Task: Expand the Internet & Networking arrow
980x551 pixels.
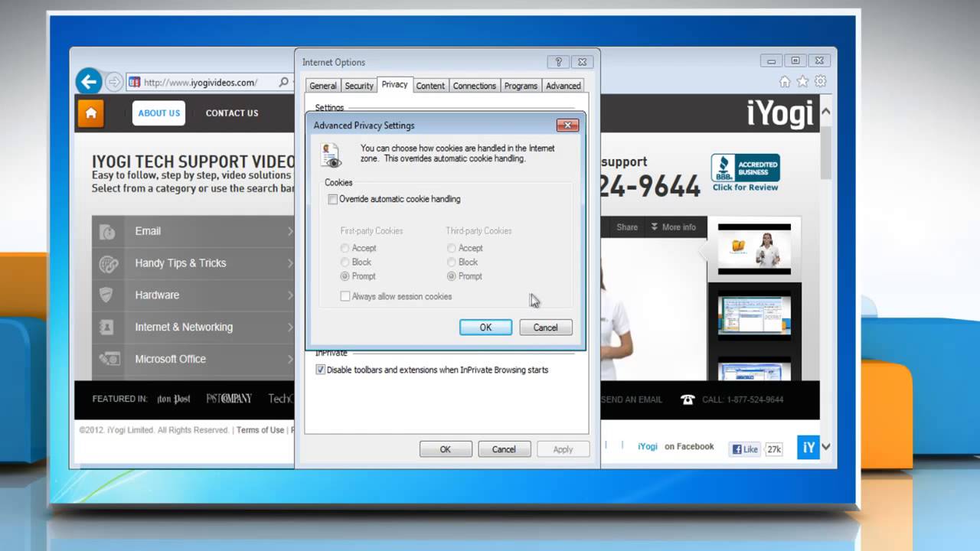Action: tap(290, 328)
